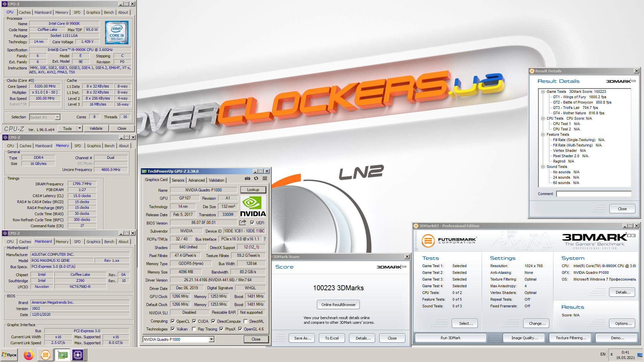Toggle the Ray Tracing checkbox
The width and height of the screenshot is (644, 362).
[194, 329]
